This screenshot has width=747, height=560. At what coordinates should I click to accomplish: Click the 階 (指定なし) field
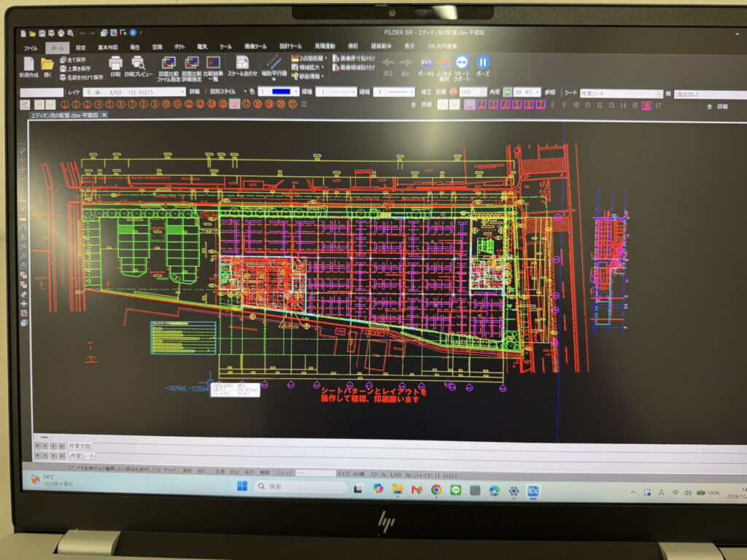[x=710, y=95]
